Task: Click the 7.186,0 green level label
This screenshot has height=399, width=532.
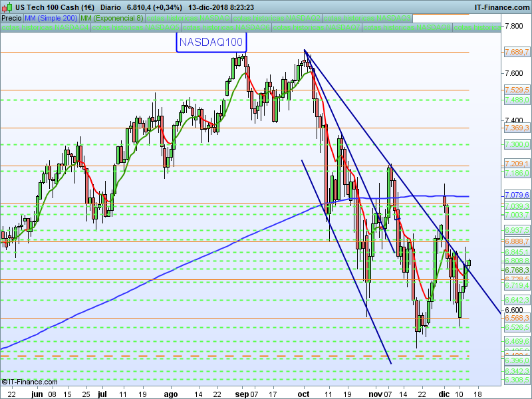Action: [x=517, y=173]
